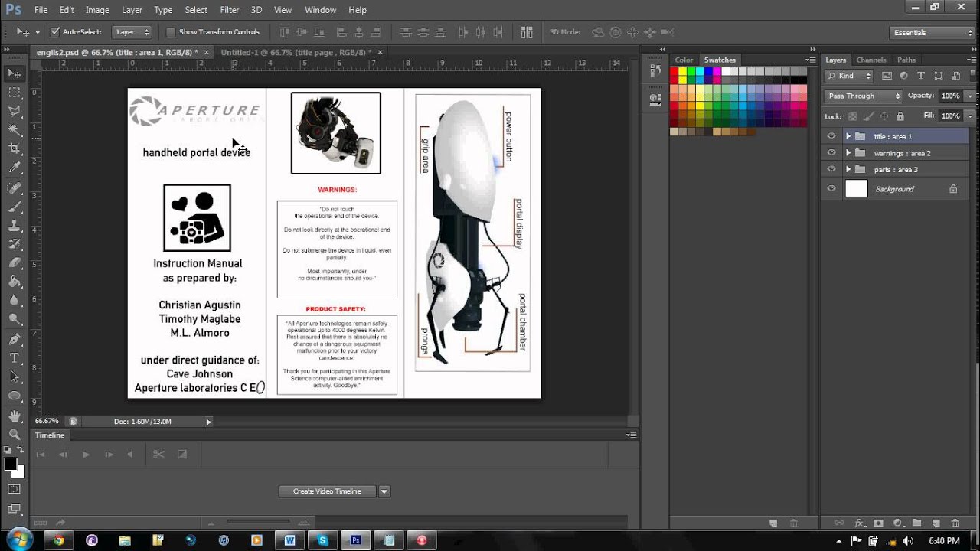Select the Healing Brush tool
Screen dimensions: 980x551
[x=15, y=188]
